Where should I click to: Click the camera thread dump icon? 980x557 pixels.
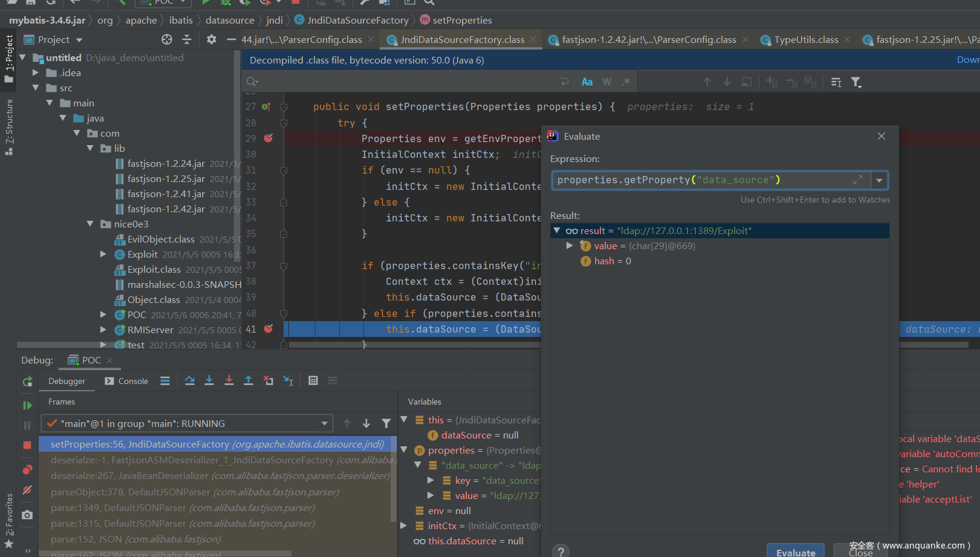click(27, 515)
